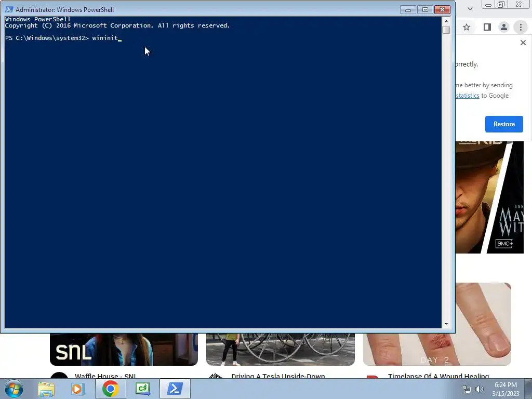Screen dimensions: 532x399
Task: Restore down the Chrome browser window
Action: [501, 5]
